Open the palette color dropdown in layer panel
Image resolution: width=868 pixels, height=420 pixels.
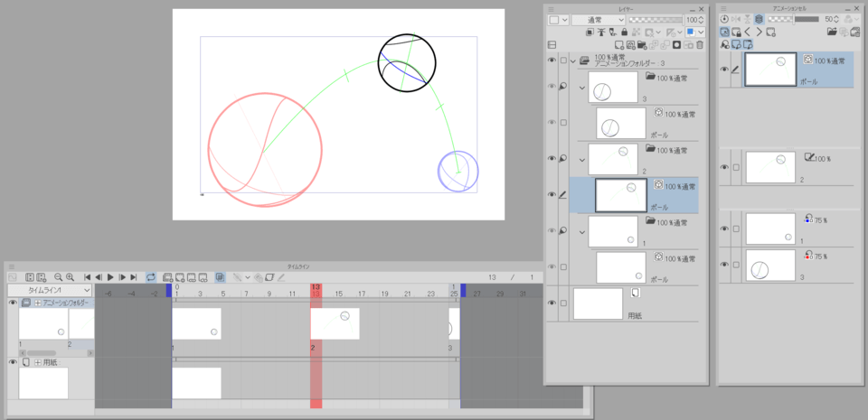tap(558, 20)
